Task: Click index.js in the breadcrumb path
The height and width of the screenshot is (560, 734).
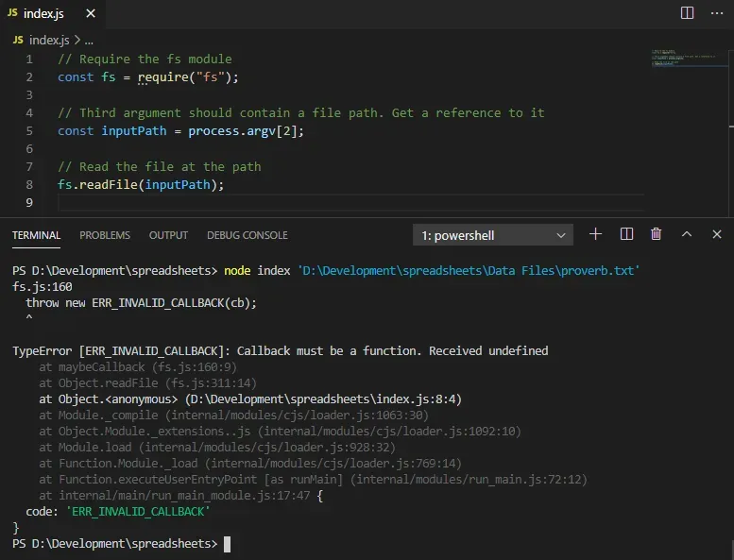Action: pyautogui.click(x=49, y=40)
